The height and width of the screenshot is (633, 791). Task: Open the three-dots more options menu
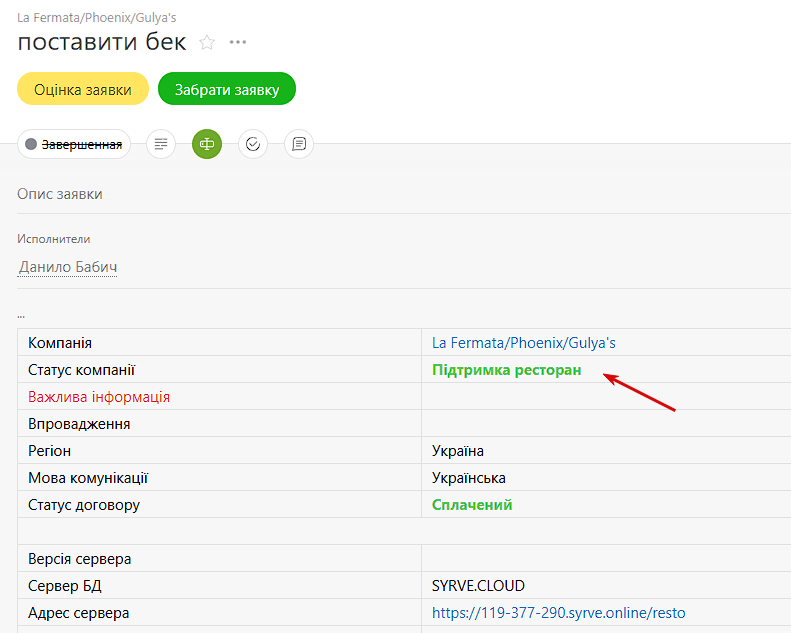pos(238,42)
